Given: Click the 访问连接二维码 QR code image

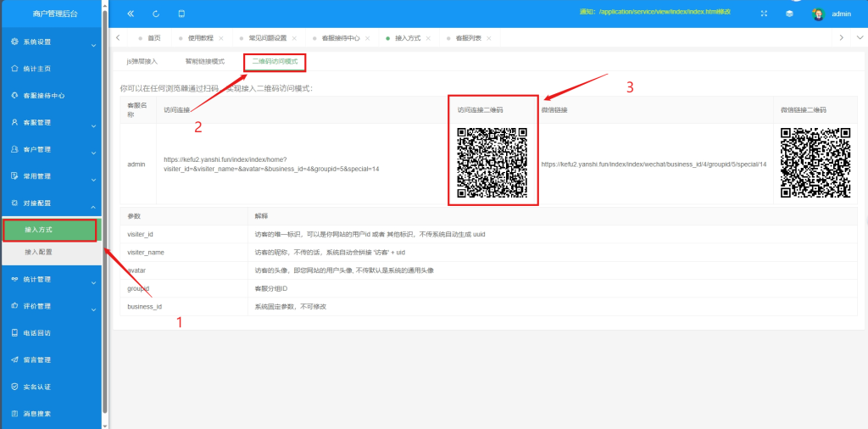Looking at the screenshot, I should click(x=492, y=163).
